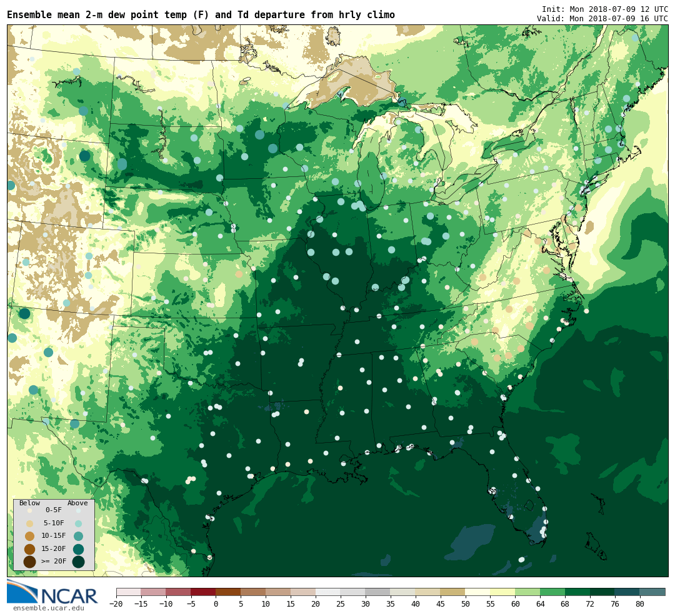Pick the colorbar swatch between -15 and -10

click(x=154, y=592)
